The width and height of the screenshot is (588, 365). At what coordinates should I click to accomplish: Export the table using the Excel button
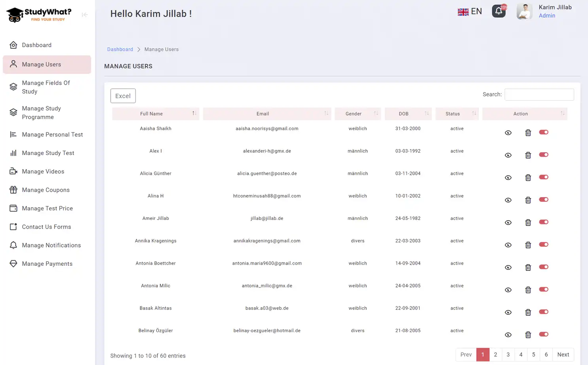[123, 96]
